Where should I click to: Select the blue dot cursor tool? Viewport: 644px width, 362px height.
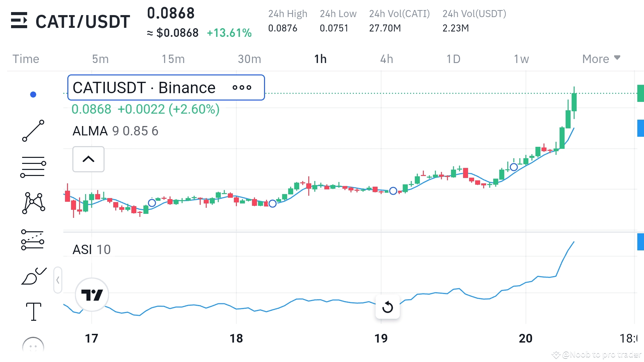click(x=33, y=95)
